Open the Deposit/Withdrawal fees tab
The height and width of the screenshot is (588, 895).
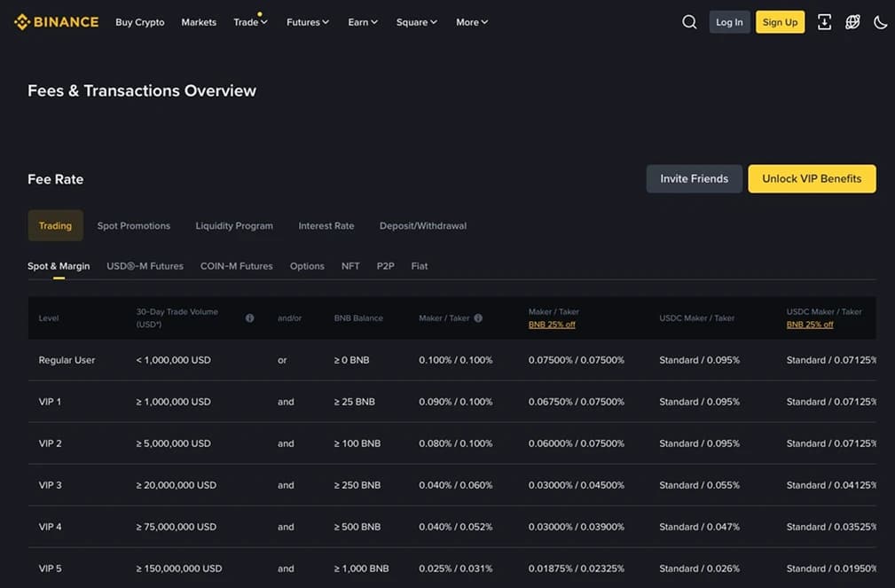click(423, 225)
